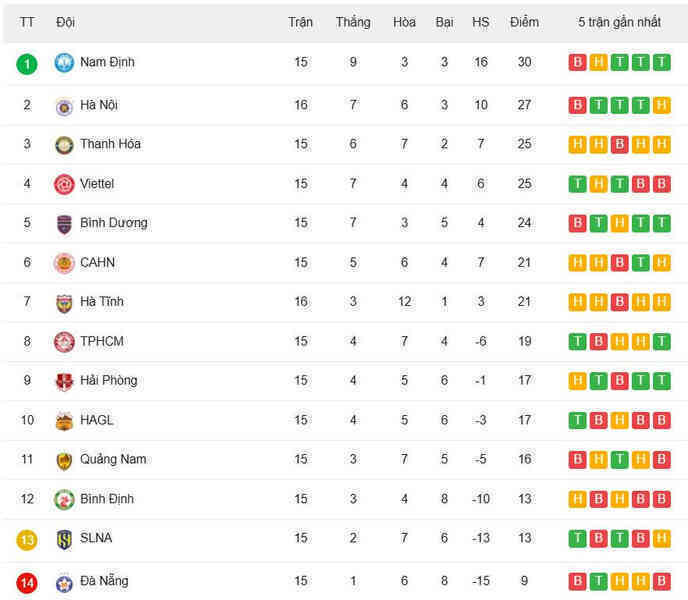Click the green rank 1 badge
The height and width of the screenshot is (600, 688).
click(27, 64)
